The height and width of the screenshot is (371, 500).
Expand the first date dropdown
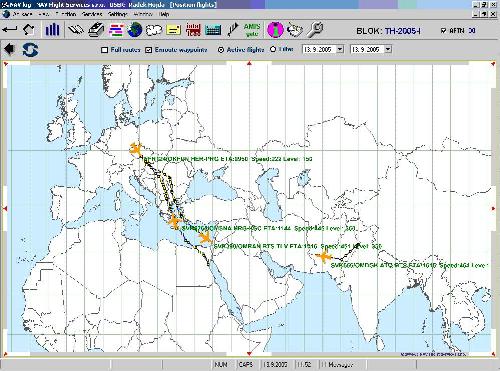[x=340, y=49]
